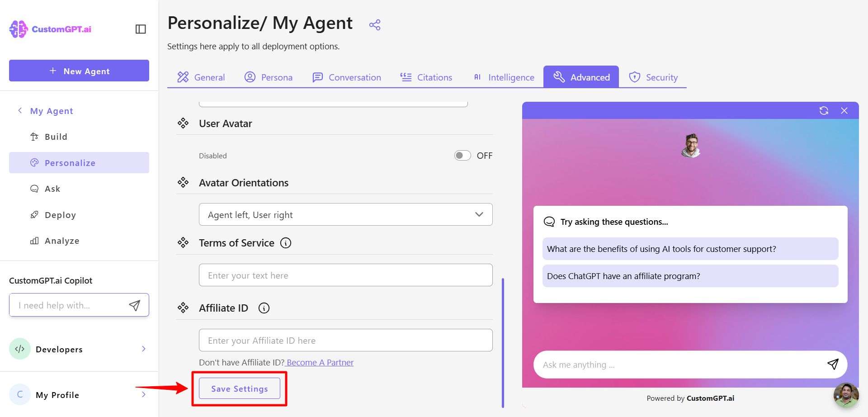Go back using the My Agent chevron
The width and height of the screenshot is (868, 417).
tap(20, 111)
